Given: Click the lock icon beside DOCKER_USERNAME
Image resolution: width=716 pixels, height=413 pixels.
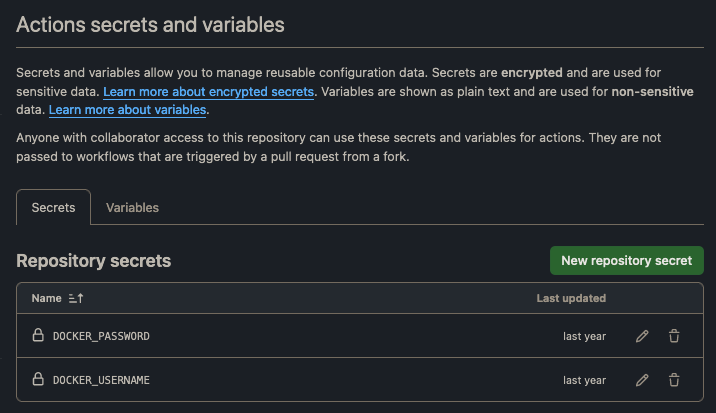Looking at the screenshot, I should click(x=38, y=380).
